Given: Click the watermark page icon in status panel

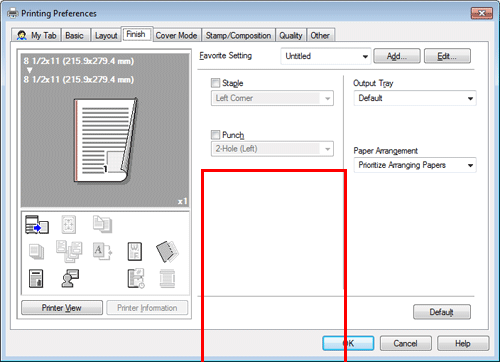Looking at the screenshot, I should coord(135,251).
